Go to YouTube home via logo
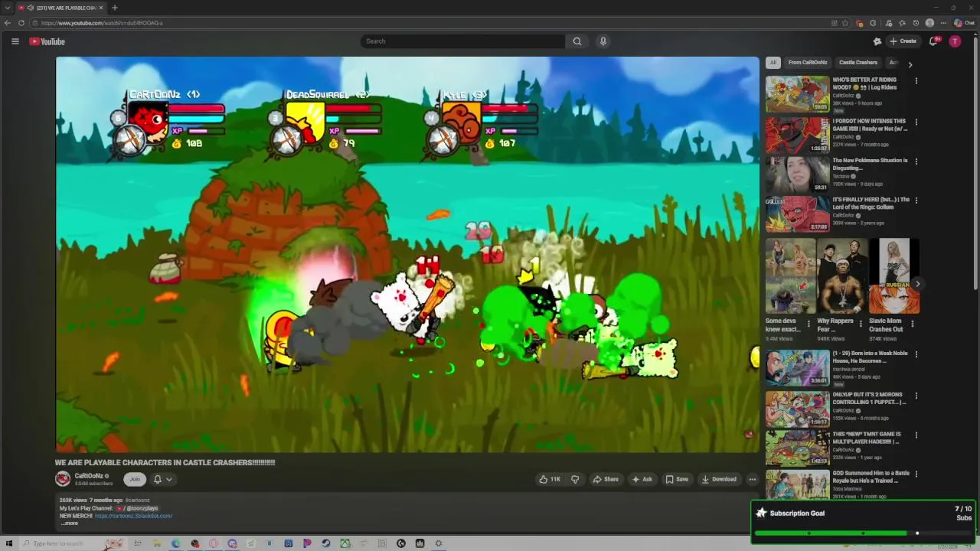The height and width of the screenshot is (551, 980). pyautogui.click(x=47, y=41)
